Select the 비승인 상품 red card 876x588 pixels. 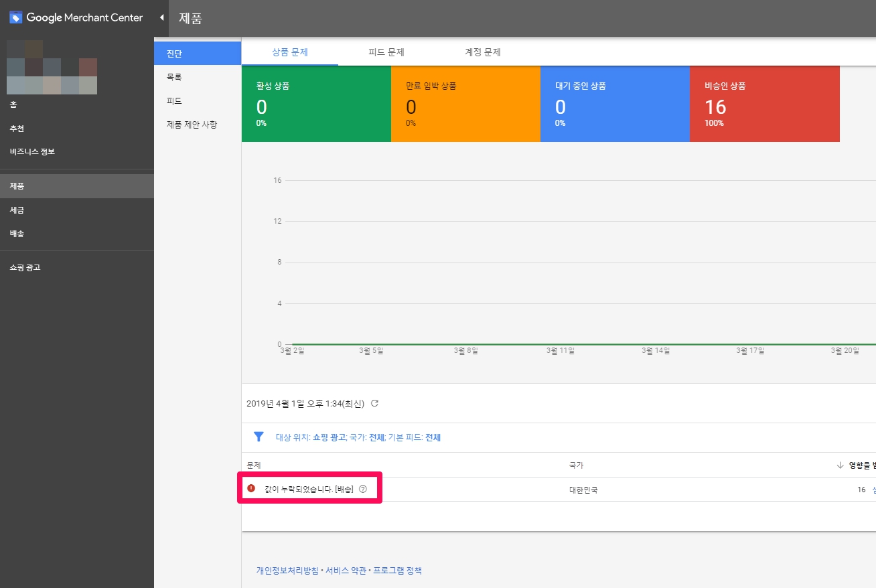coord(764,104)
